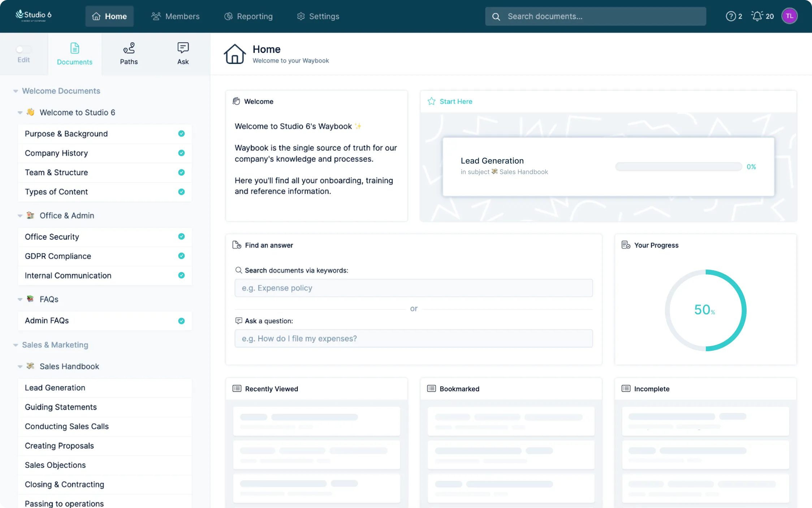Collapse the Office & Admin section
Viewport: 812px width, 508px height.
point(20,215)
